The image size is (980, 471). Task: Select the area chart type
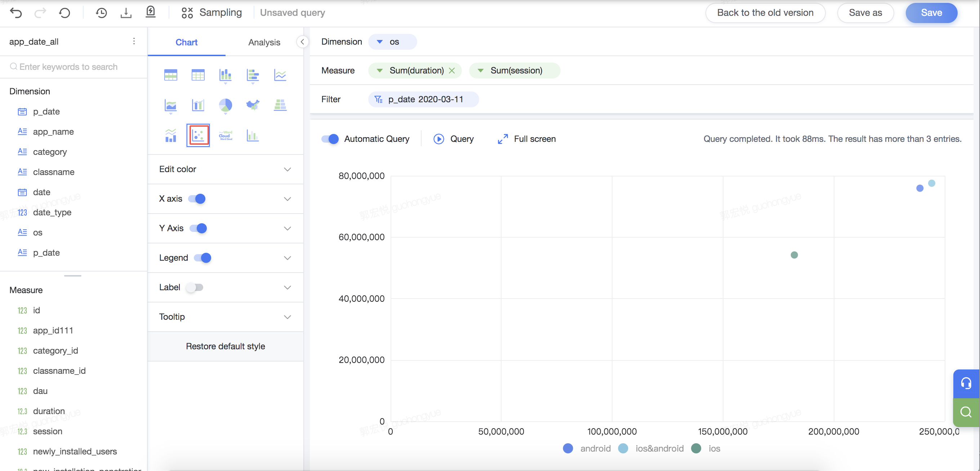(x=170, y=106)
